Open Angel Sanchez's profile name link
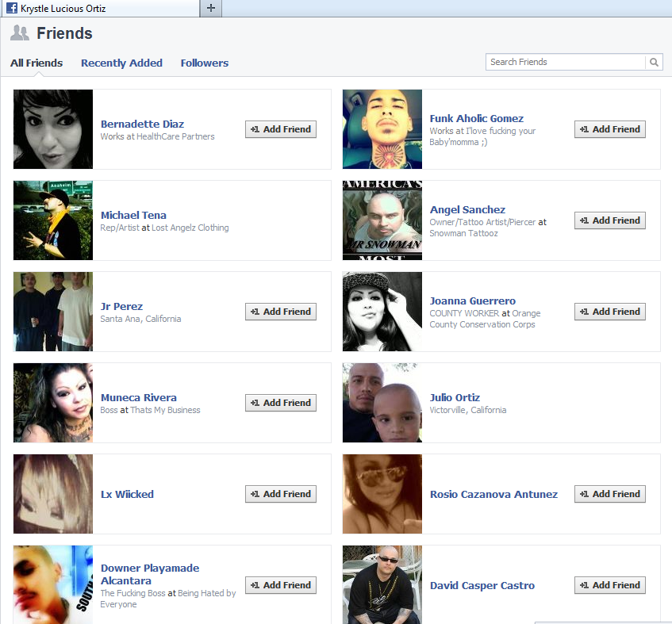The image size is (672, 624). coord(467,209)
